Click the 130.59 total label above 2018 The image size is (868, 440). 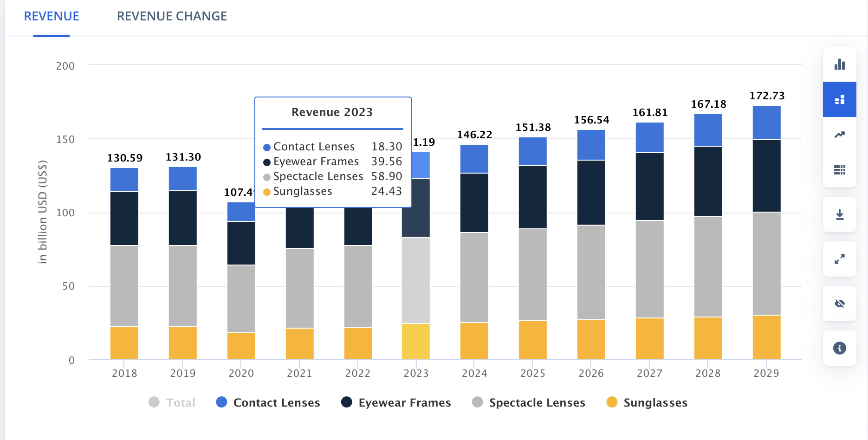pyautogui.click(x=125, y=158)
